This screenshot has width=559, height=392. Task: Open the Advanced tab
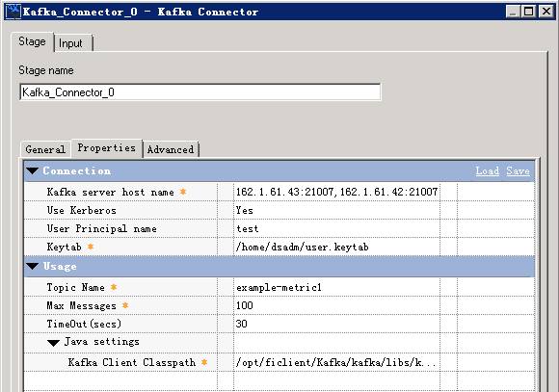click(x=171, y=149)
